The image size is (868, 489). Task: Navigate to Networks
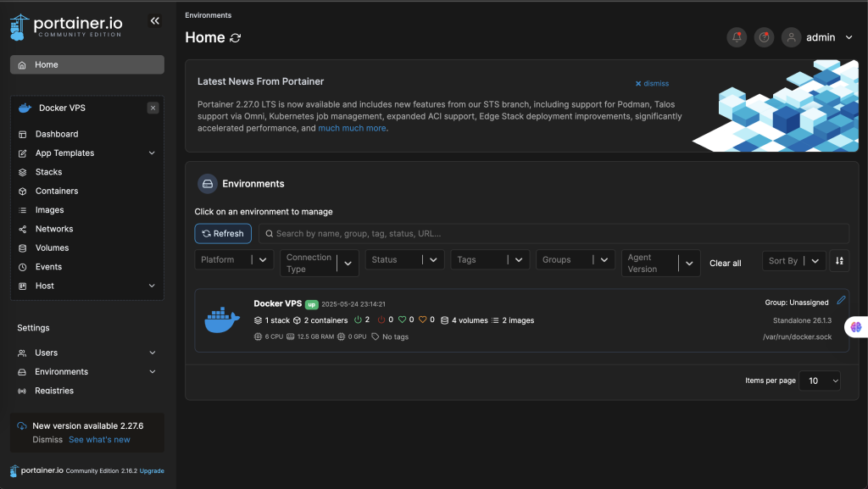click(54, 229)
